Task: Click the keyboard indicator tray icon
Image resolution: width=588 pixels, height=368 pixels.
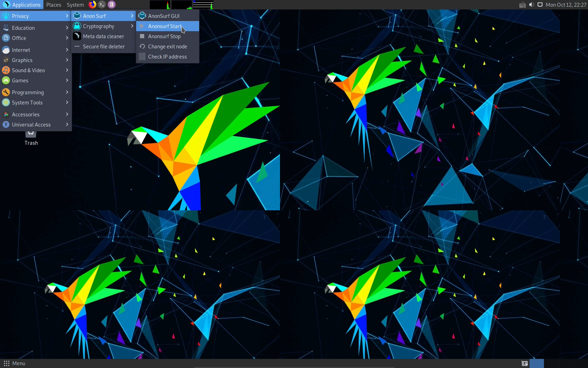Action: (522, 5)
